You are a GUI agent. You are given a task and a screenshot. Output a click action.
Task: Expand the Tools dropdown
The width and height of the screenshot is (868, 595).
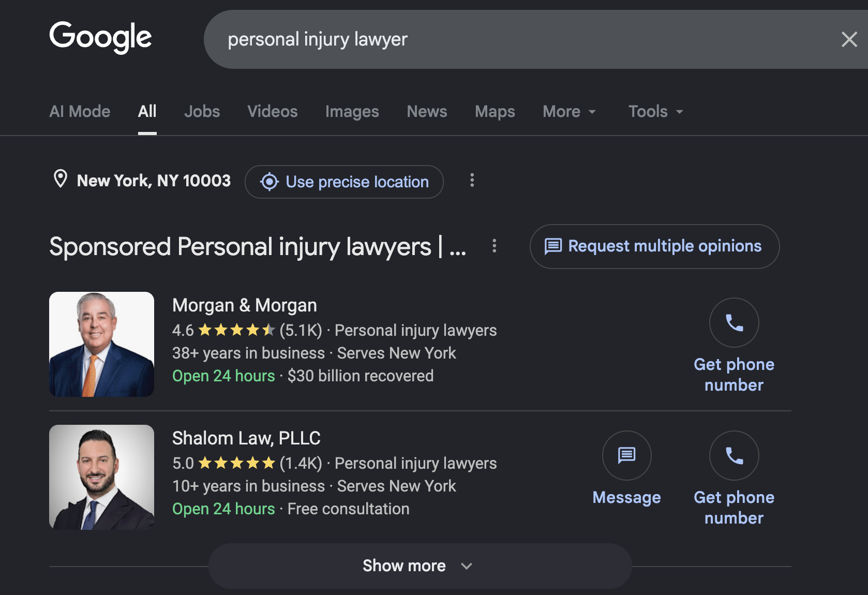[656, 111]
